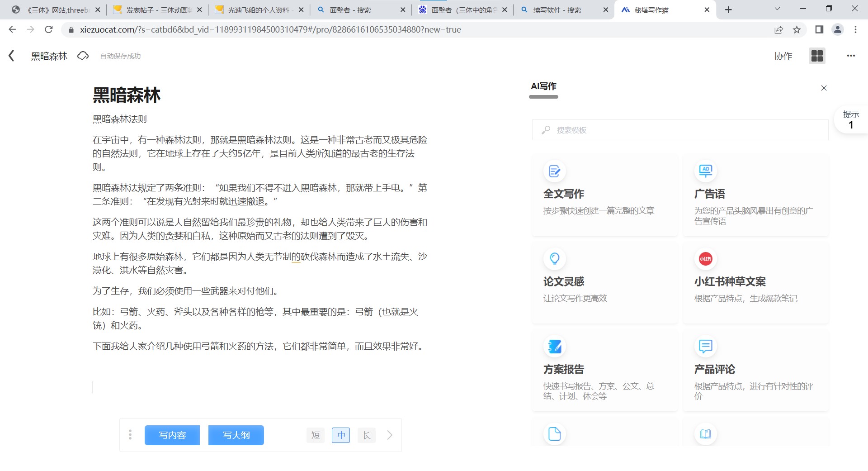
Task: Click the 搜索模板 search field
Action: click(x=680, y=130)
